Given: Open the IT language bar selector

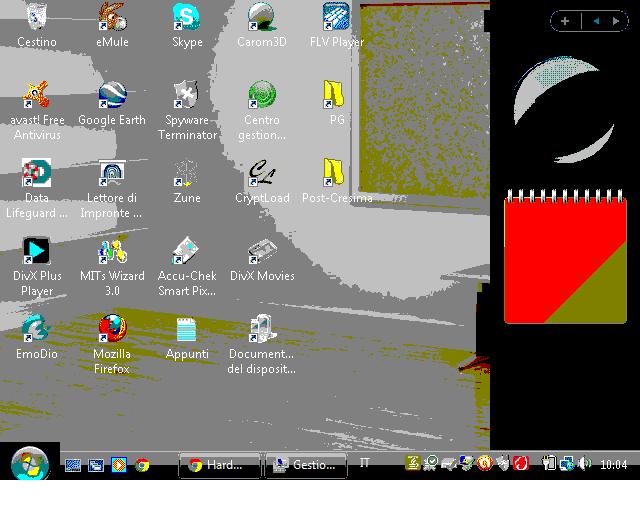Looking at the screenshot, I should 365,464.
